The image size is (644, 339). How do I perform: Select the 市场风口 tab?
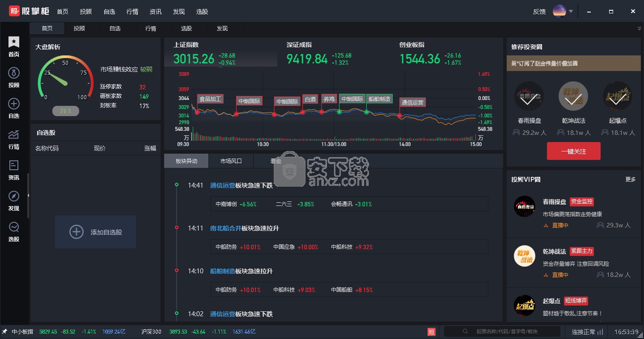tap(231, 161)
